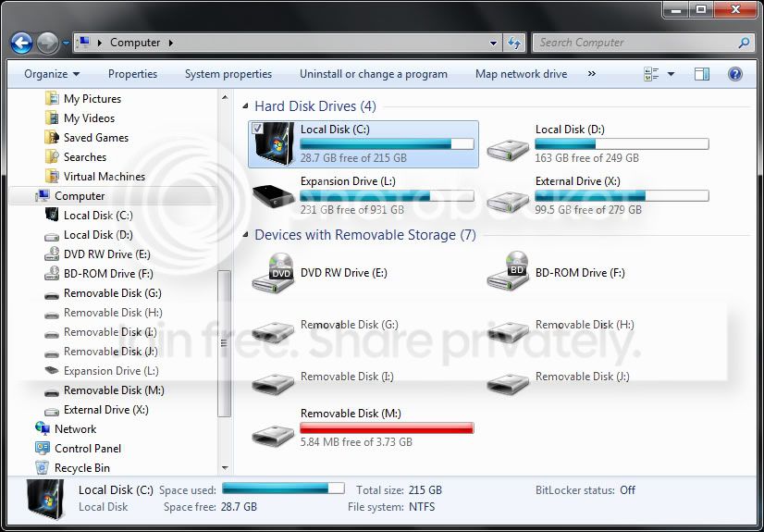The width and height of the screenshot is (764, 532).
Task: Select the Removable Disk (I:) icon in main pane
Action: pos(274,383)
